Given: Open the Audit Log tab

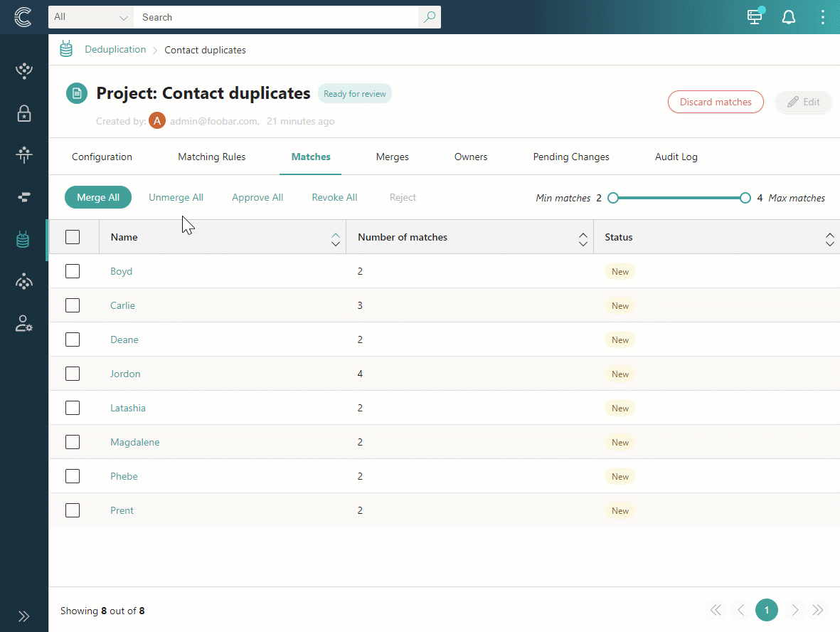Looking at the screenshot, I should [676, 156].
